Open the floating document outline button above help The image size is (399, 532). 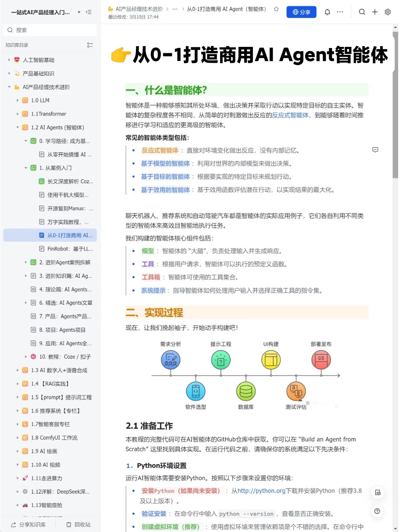coord(377,493)
